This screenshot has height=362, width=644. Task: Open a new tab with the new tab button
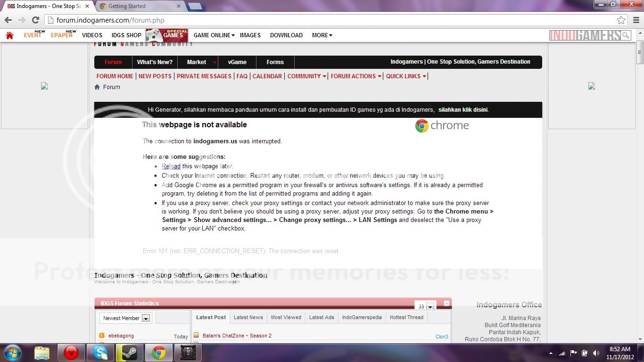[195, 7]
